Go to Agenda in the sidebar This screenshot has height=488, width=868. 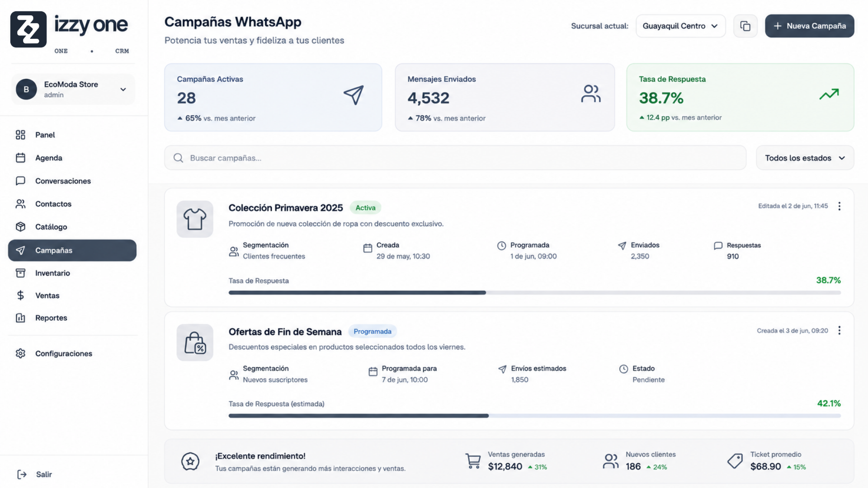click(x=72, y=158)
